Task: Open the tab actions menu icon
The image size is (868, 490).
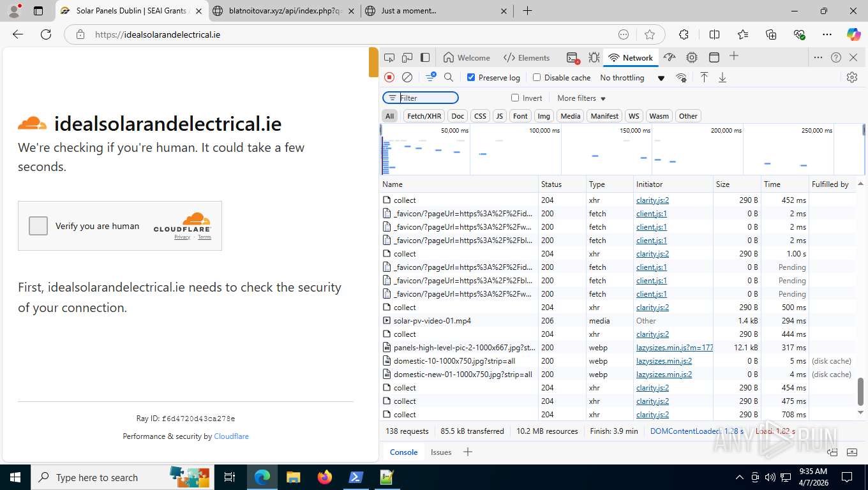Action: pos(38,11)
